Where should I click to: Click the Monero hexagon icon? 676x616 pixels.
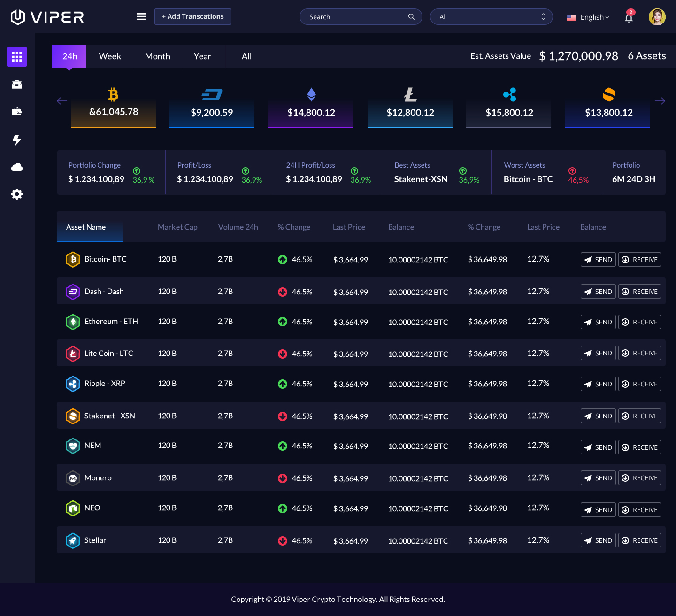click(x=73, y=478)
